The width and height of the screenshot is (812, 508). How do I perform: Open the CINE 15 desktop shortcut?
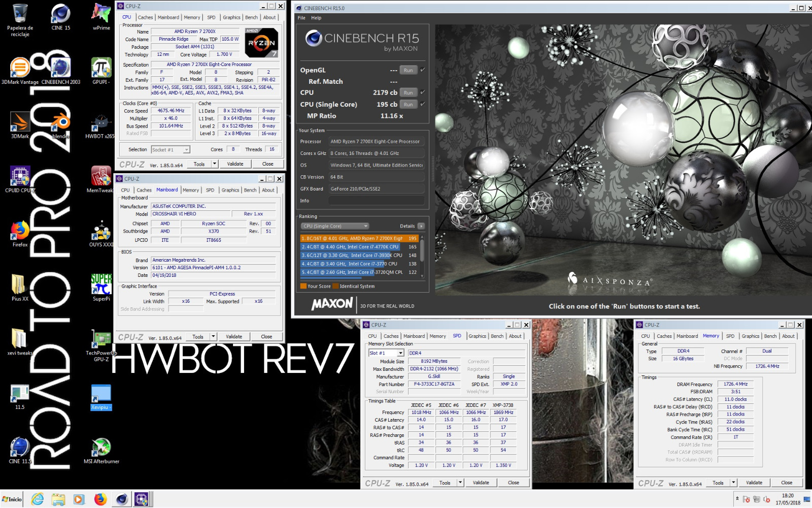[60, 17]
